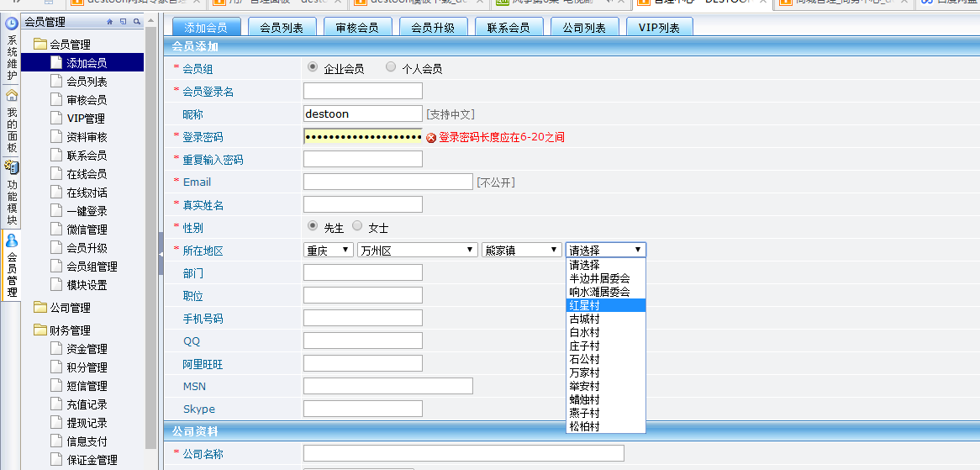The image size is (980, 470).
Task: Open 微信管理 in the sidebar
Action: [x=87, y=230]
